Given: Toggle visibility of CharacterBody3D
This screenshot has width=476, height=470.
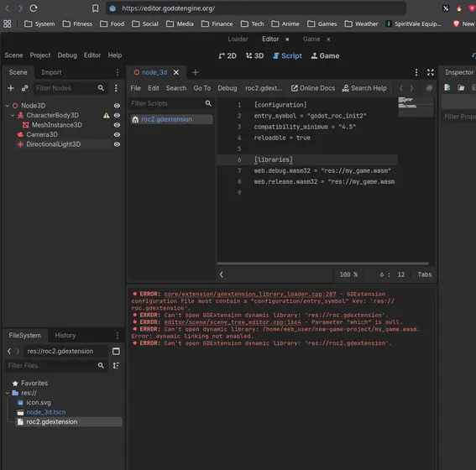Looking at the screenshot, I should 117,115.
